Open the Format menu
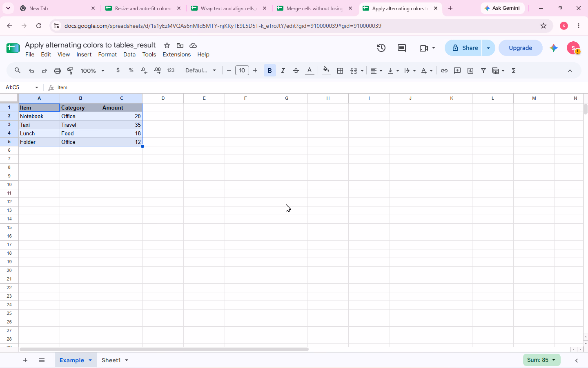The height and width of the screenshot is (368, 588). pos(107,54)
